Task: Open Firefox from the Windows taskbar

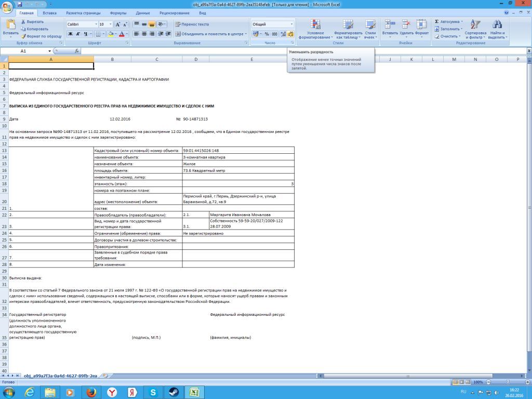Action: [x=91, y=392]
